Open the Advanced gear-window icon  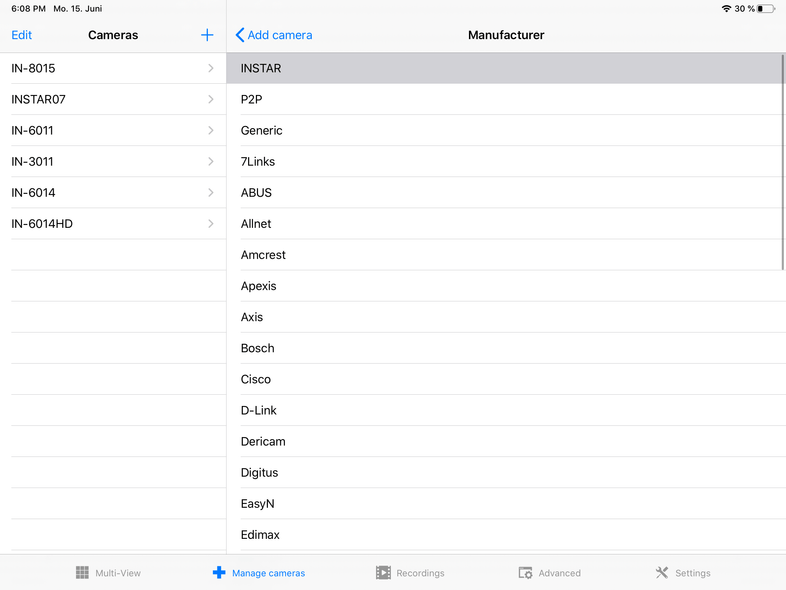(x=525, y=572)
